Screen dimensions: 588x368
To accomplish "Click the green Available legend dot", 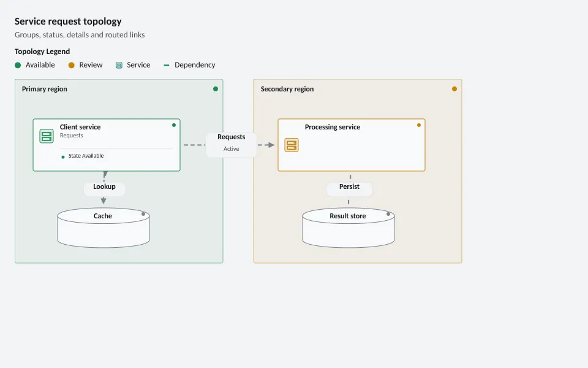I will point(18,66).
